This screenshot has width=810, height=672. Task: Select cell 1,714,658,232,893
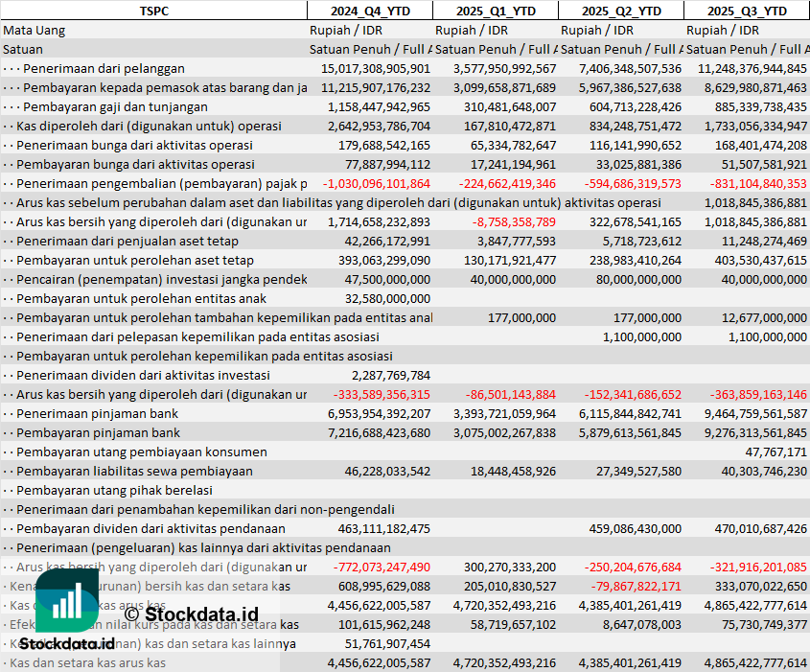(379, 222)
